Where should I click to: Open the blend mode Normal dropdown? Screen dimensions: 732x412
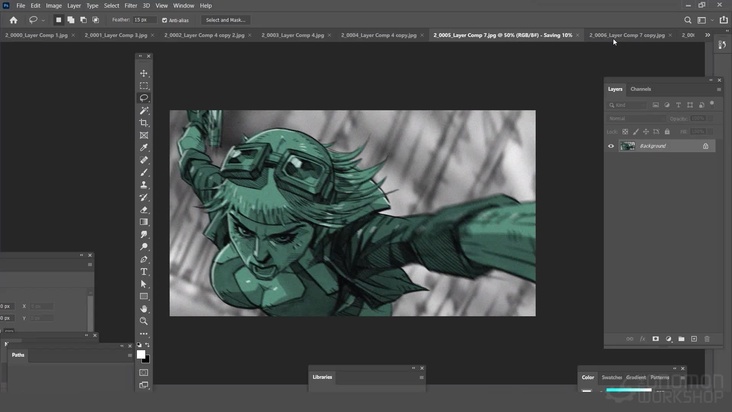click(637, 119)
